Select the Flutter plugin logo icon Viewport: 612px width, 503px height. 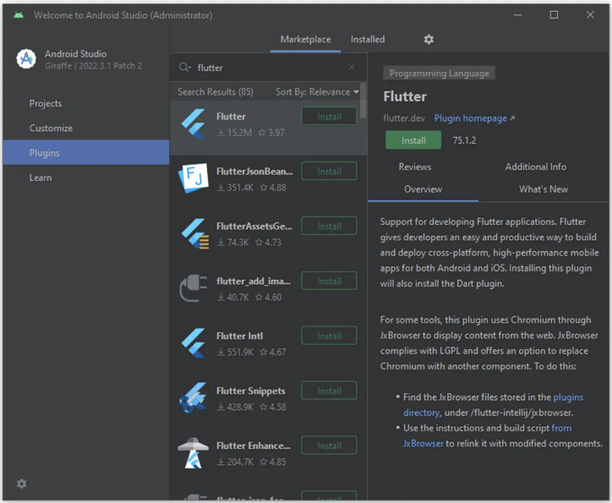pyautogui.click(x=193, y=124)
